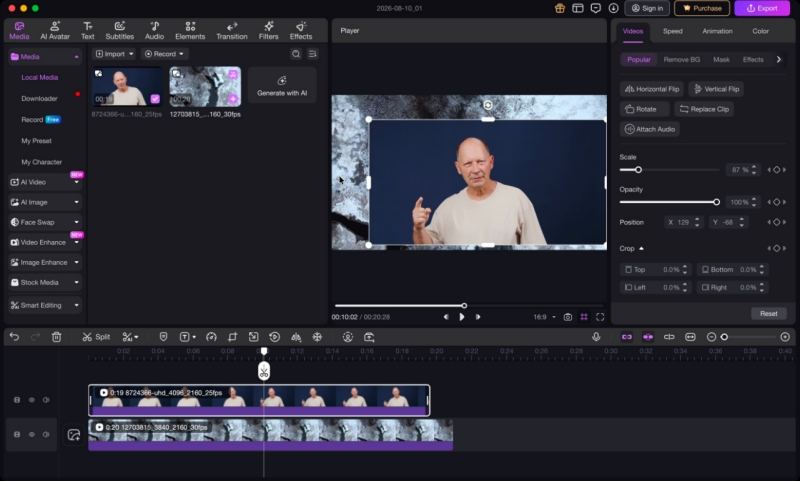800x481 pixels.
Task: Click the freeze frame snowflake icon
Action: point(317,337)
